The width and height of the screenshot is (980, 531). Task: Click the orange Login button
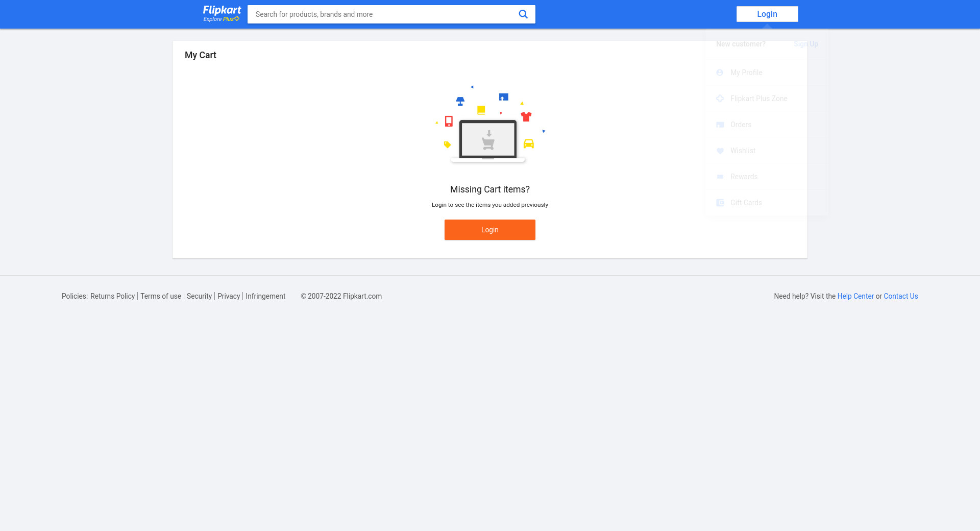click(490, 230)
